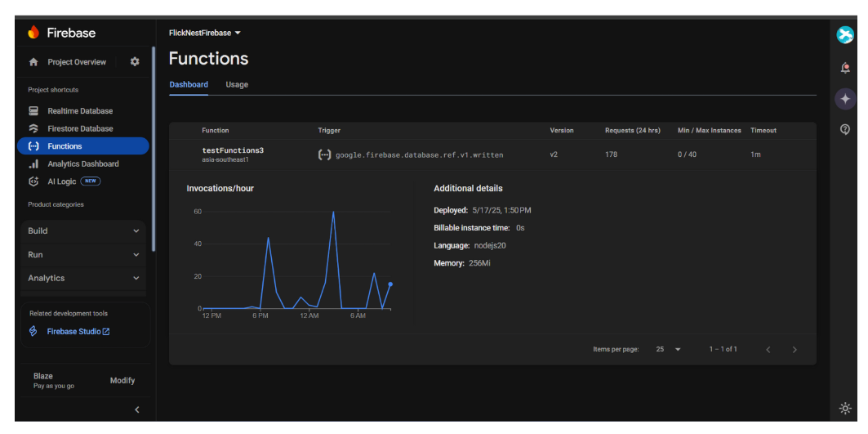The width and height of the screenshot is (868, 434).
Task: Click the trigger type icon beside google.firebase.database
Action: [x=324, y=154]
